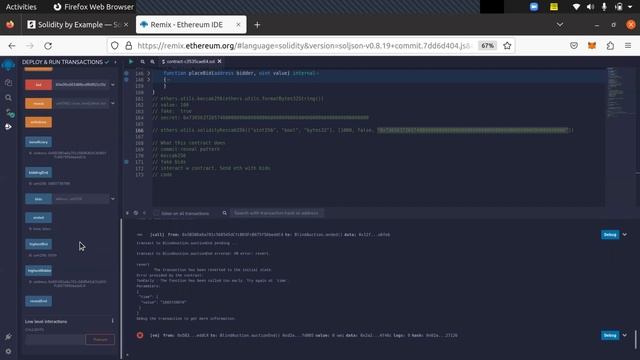The image size is (640, 360).
Task: Open the MetaMask fox extension icon
Action: coord(592,46)
